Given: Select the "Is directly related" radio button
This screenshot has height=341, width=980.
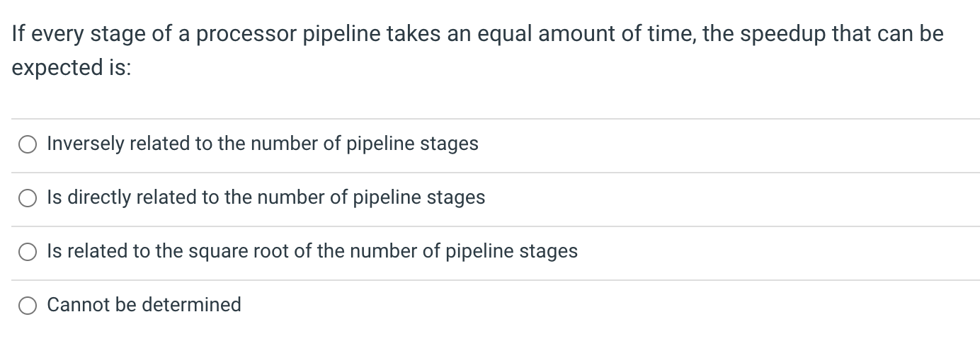Looking at the screenshot, I should coord(28,198).
